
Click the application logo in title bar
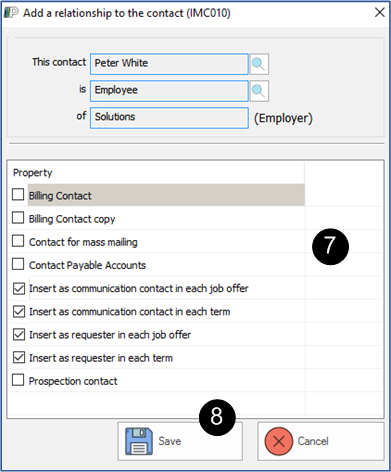(11, 13)
